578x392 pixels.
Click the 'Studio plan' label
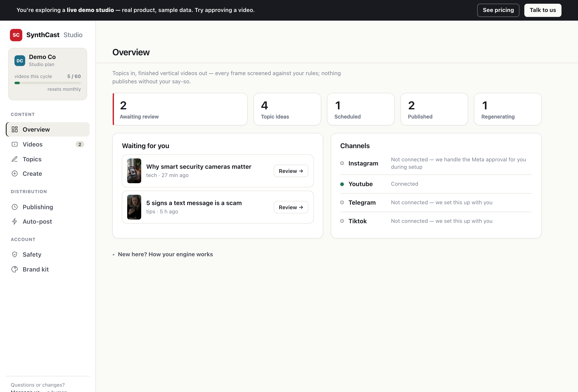click(41, 64)
